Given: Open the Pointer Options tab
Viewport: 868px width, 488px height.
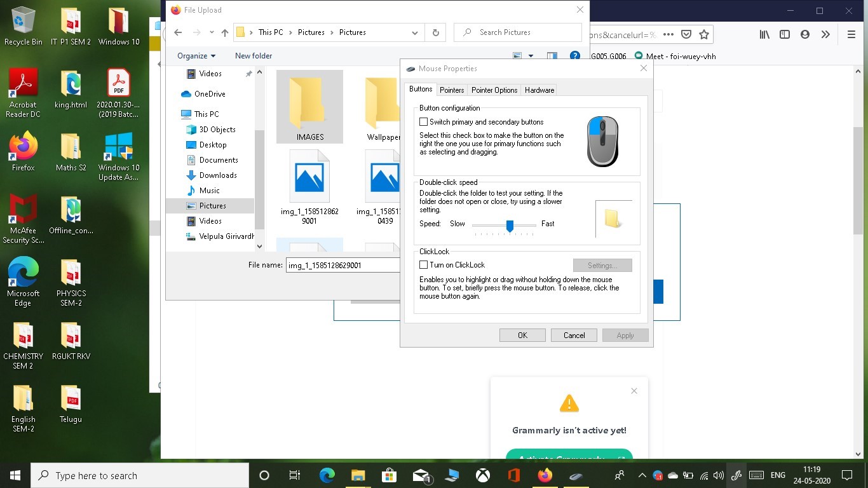Looking at the screenshot, I should tap(494, 90).
